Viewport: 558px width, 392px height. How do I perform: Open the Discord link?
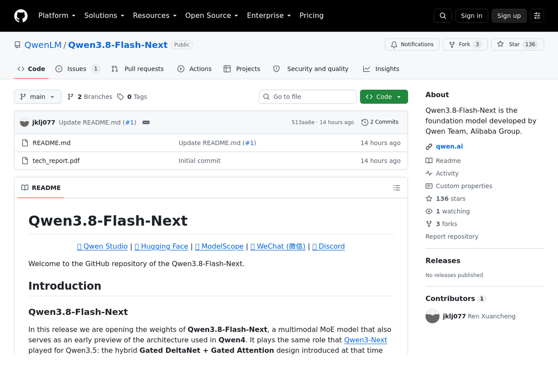pos(328,247)
